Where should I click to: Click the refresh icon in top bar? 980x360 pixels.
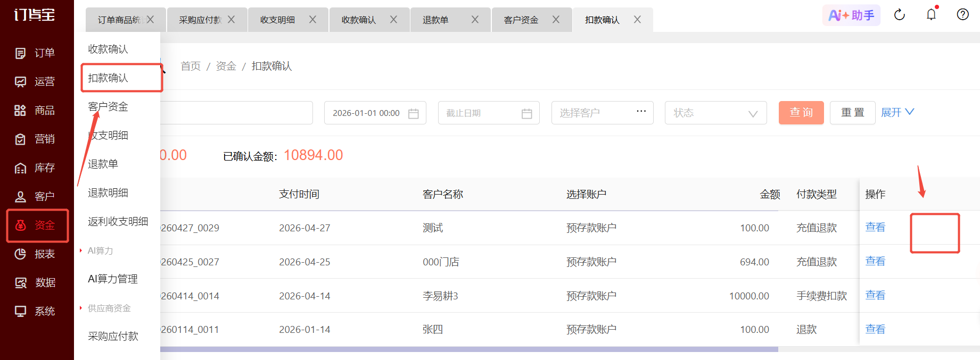(900, 15)
